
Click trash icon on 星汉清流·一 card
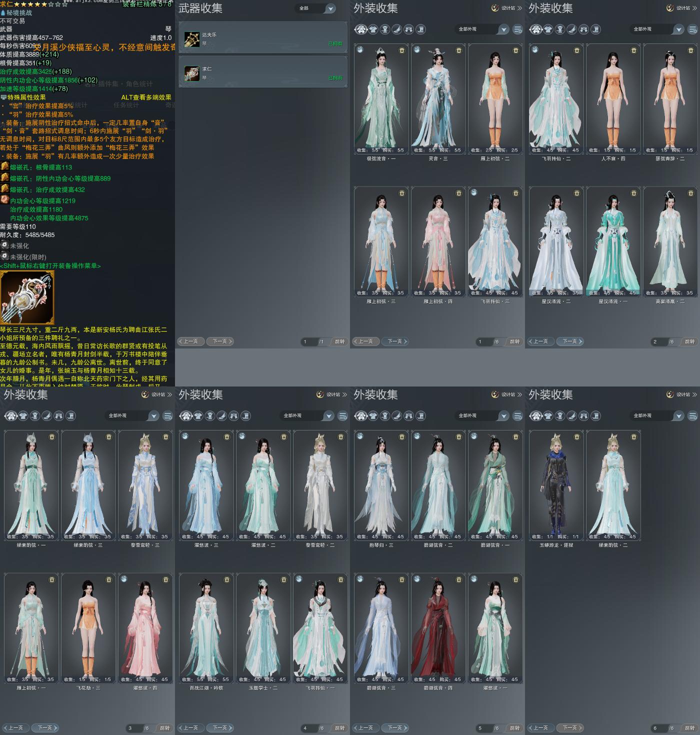[x=633, y=193]
